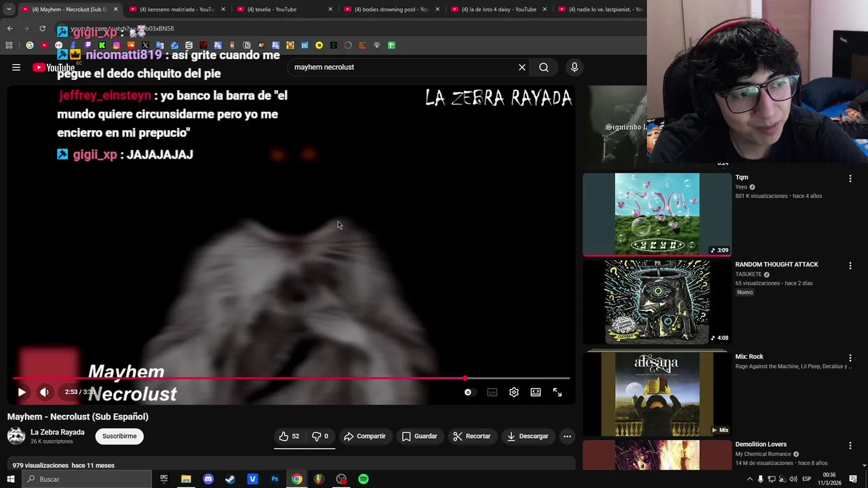
Task: Share the video via Compartir
Action: [x=365, y=436]
